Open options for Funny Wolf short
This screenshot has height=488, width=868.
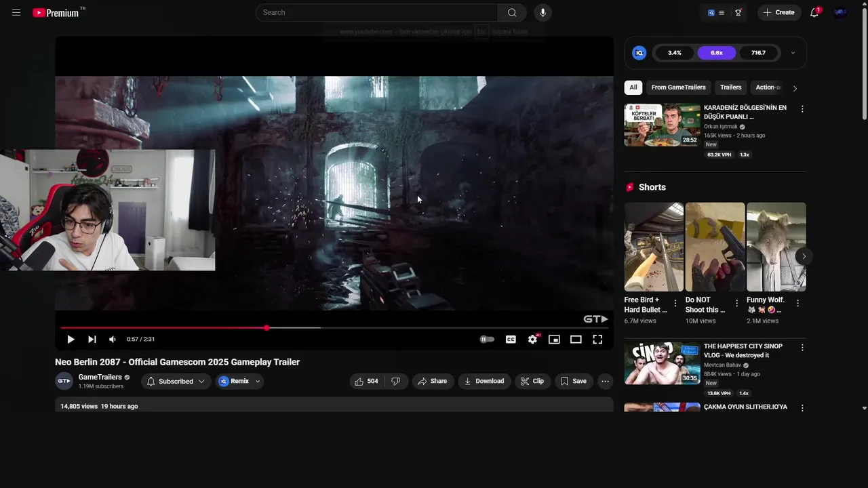coord(797,304)
